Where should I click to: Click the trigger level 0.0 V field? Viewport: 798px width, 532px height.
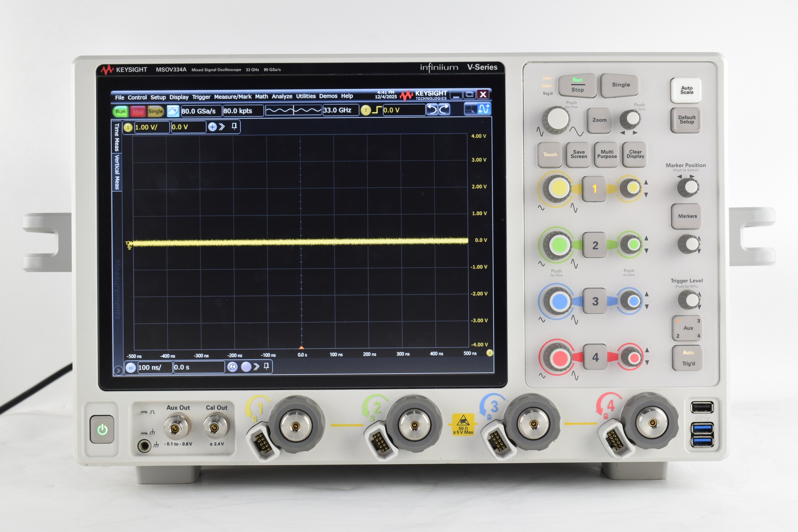point(404,110)
